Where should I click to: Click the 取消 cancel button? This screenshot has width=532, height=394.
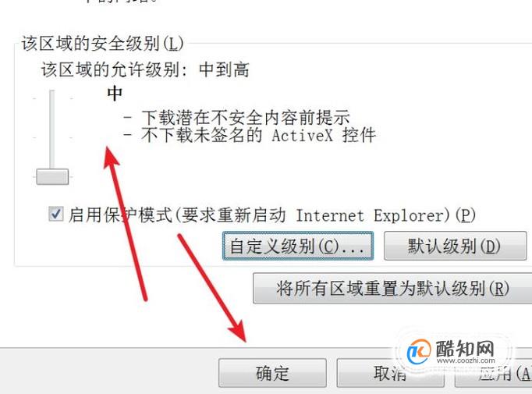[x=390, y=373]
